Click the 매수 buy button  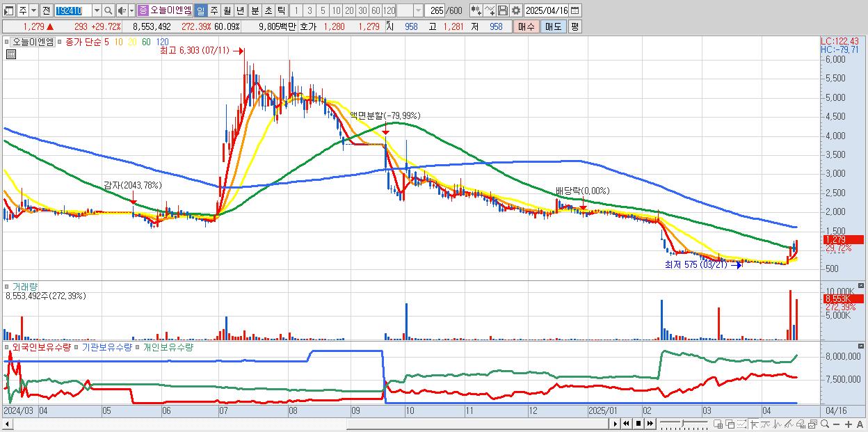point(526,26)
